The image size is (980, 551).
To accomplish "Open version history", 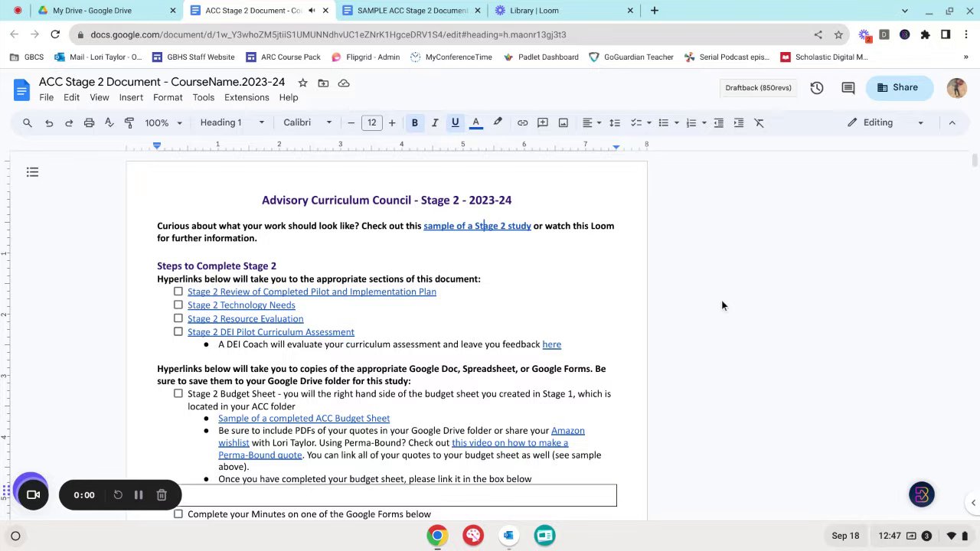I will (817, 88).
